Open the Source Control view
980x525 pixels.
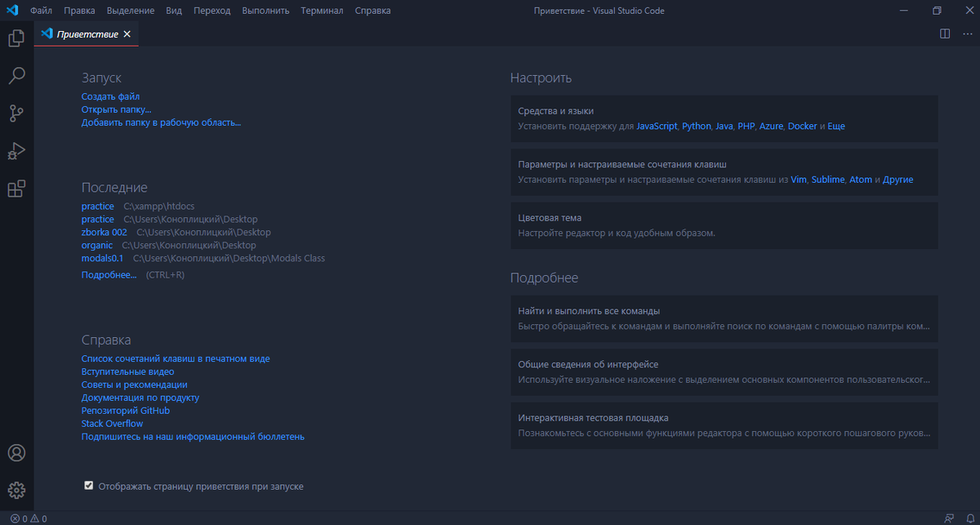click(16, 113)
